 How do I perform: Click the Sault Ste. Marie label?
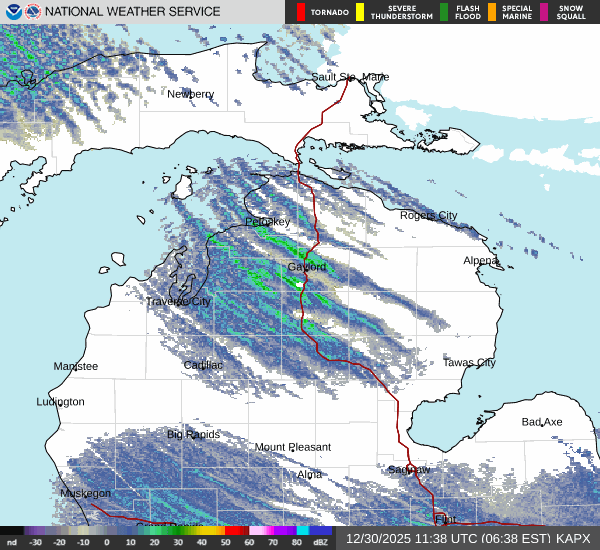350,77
